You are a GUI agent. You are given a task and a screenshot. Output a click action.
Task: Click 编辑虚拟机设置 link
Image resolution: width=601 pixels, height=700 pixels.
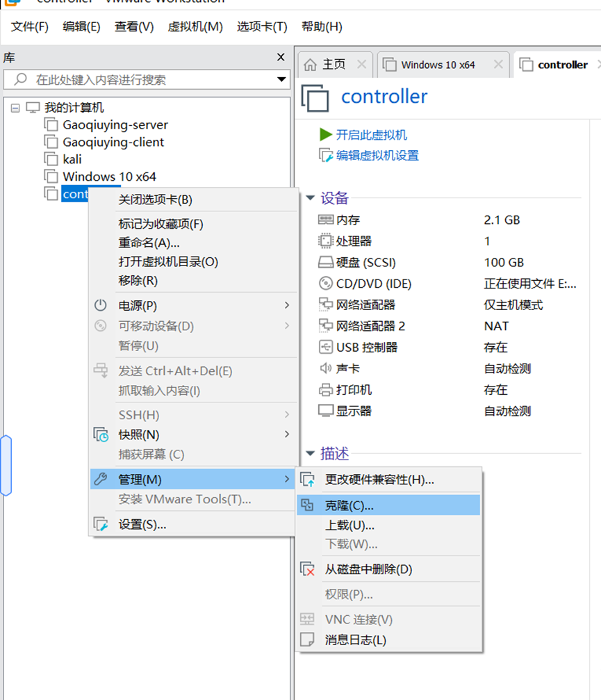click(x=377, y=155)
